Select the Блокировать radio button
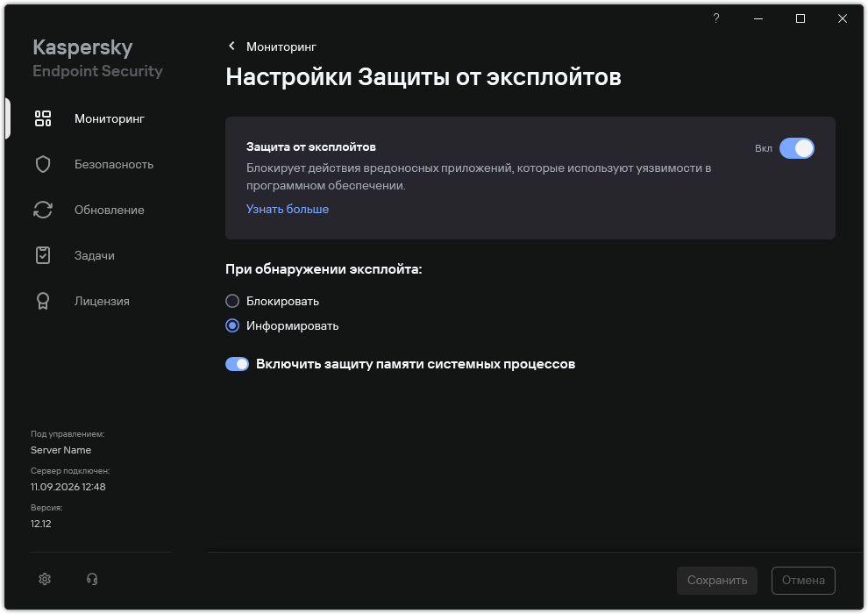 (x=232, y=301)
